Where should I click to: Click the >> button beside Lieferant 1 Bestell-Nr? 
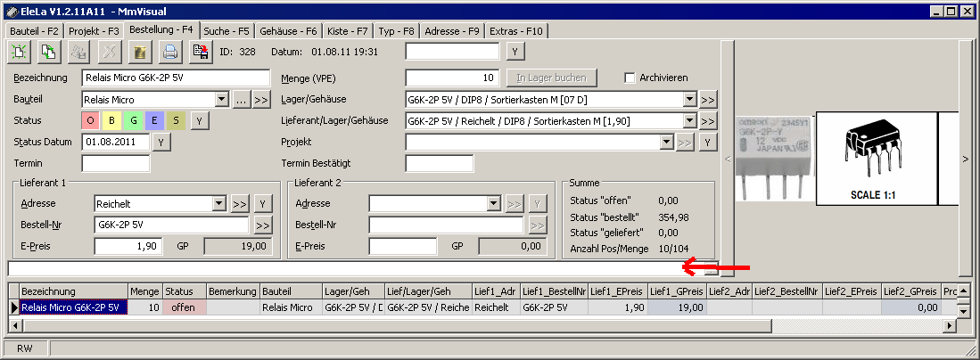tap(263, 225)
